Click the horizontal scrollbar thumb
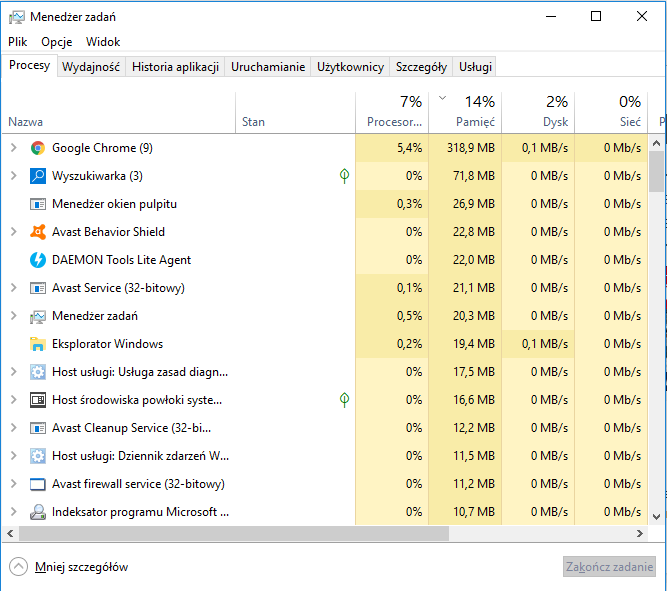This screenshot has height=591, width=667. (x=234, y=534)
